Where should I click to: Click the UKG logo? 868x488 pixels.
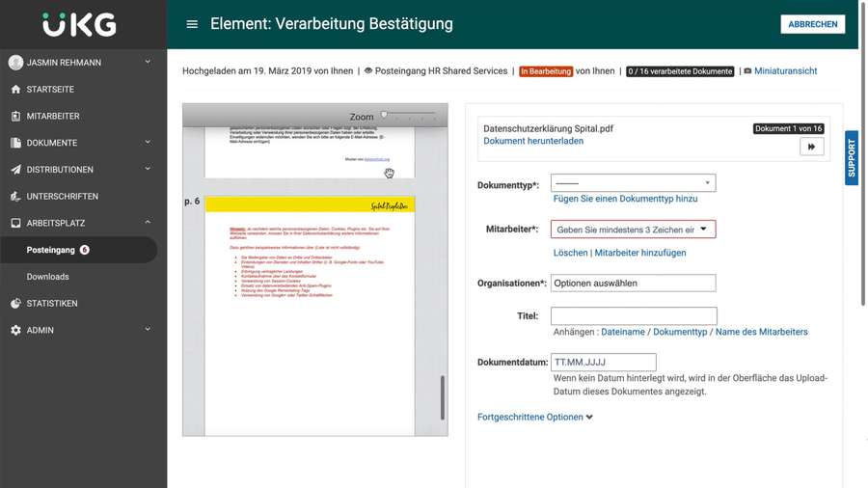click(x=79, y=24)
